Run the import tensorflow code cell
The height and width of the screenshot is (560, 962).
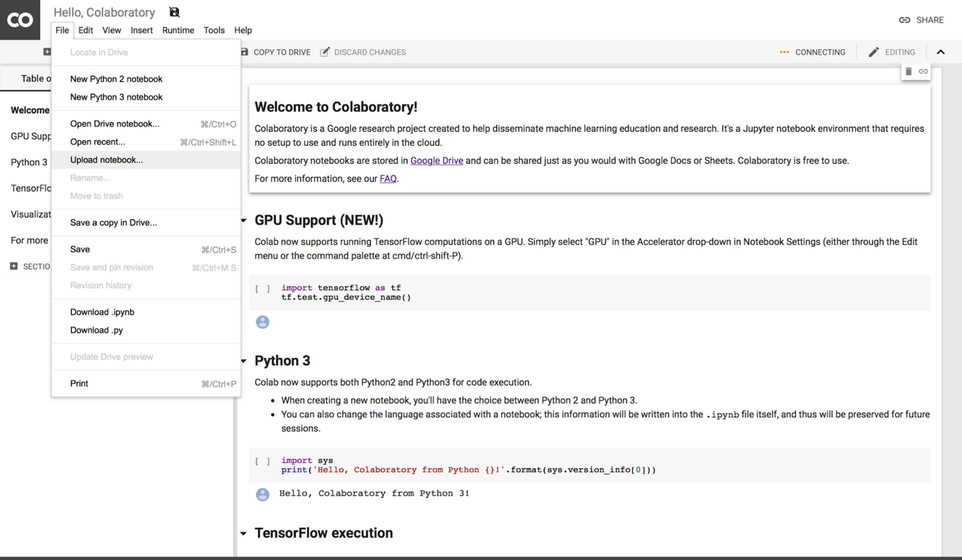click(x=263, y=289)
